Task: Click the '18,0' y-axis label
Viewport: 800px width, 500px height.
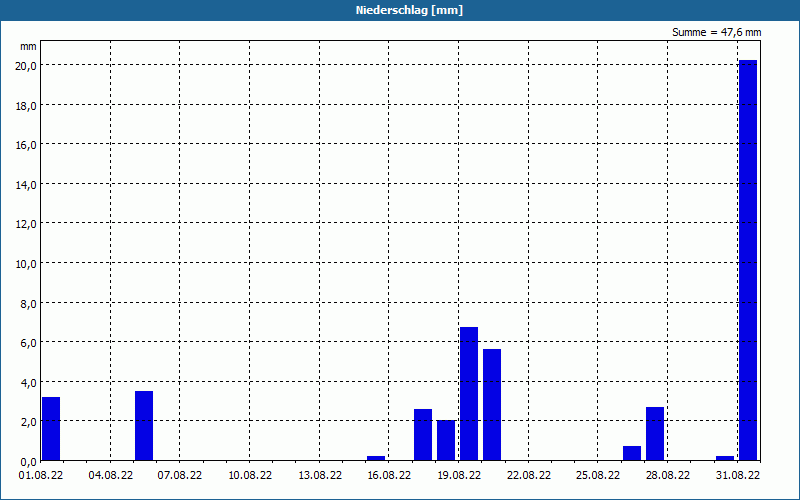Action: [26, 106]
